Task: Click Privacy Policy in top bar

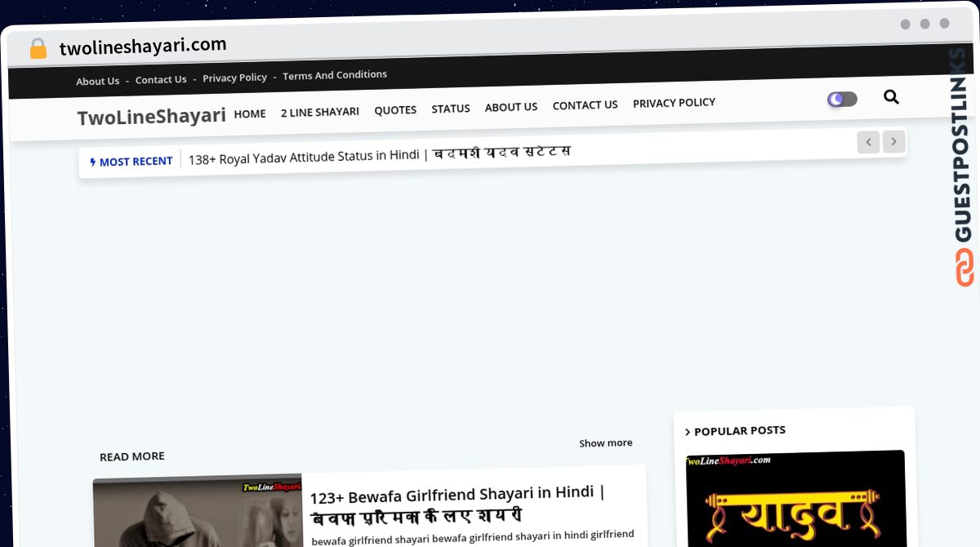Action: click(x=234, y=78)
